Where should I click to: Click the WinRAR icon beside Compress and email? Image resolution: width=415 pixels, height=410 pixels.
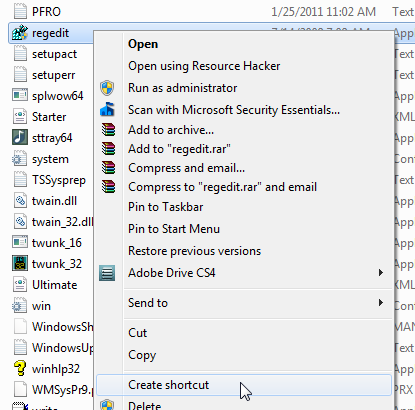tap(108, 168)
